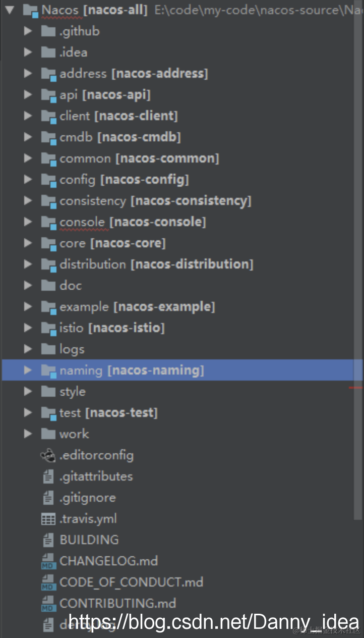Click the client module folder icon
364x638 pixels.
pos(48,116)
